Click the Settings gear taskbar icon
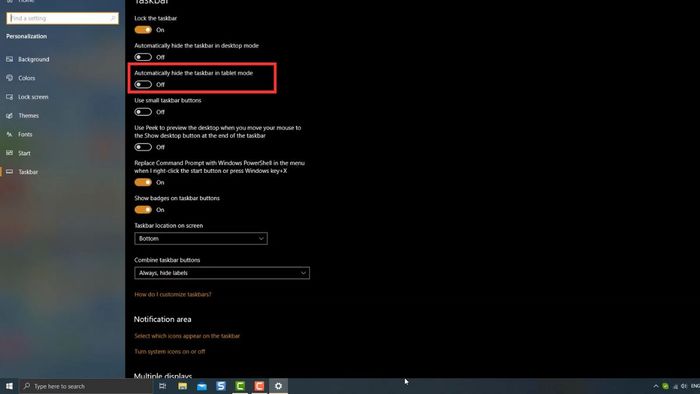The height and width of the screenshot is (394, 700). (x=279, y=386)
